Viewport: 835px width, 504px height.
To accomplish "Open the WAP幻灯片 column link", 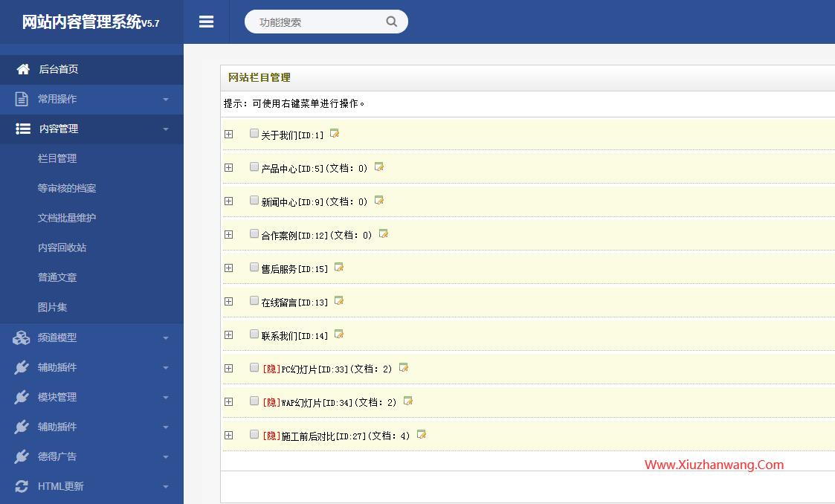I will [301, 403].
